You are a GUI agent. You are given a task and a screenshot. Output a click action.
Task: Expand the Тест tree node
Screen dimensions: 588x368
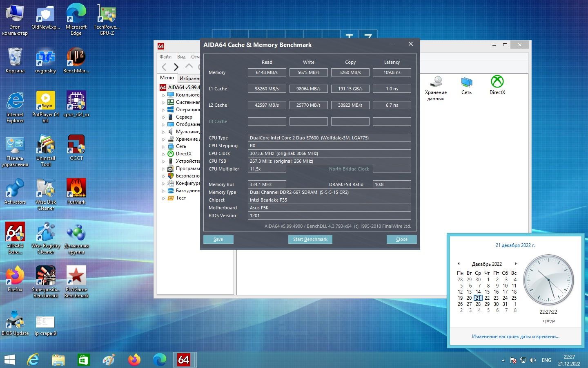[x=164, y=198]
